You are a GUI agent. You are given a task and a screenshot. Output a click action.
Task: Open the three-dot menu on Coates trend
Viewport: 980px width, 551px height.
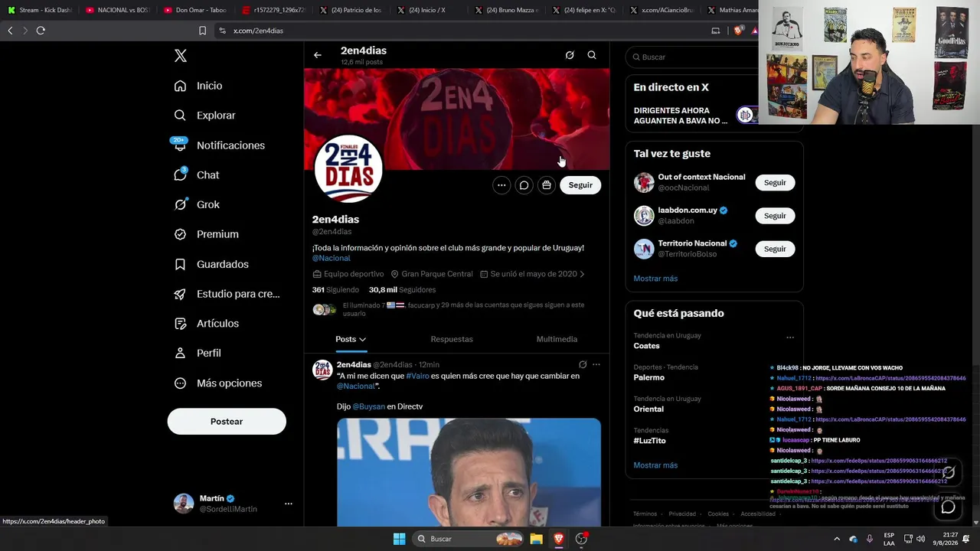pyautogui.click(x=790, y=337)
